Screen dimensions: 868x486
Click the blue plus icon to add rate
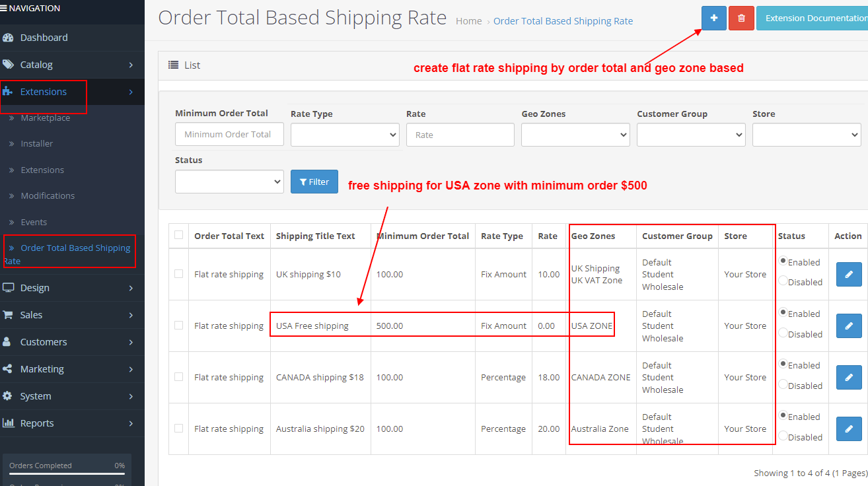pos(713,18)
